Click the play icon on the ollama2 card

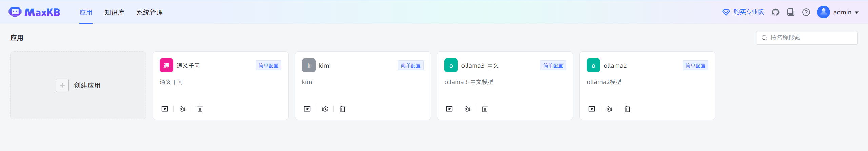coord(592,109)
